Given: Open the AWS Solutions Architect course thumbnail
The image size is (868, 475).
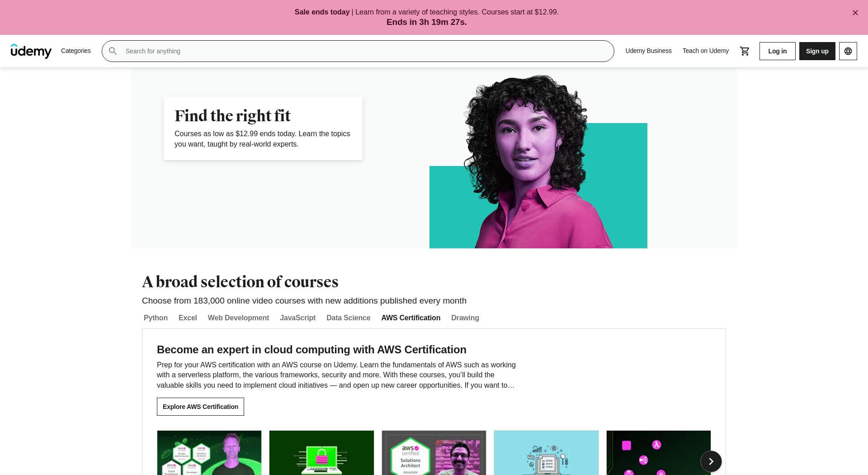Looking at the screenshot, I should (434, 453).
